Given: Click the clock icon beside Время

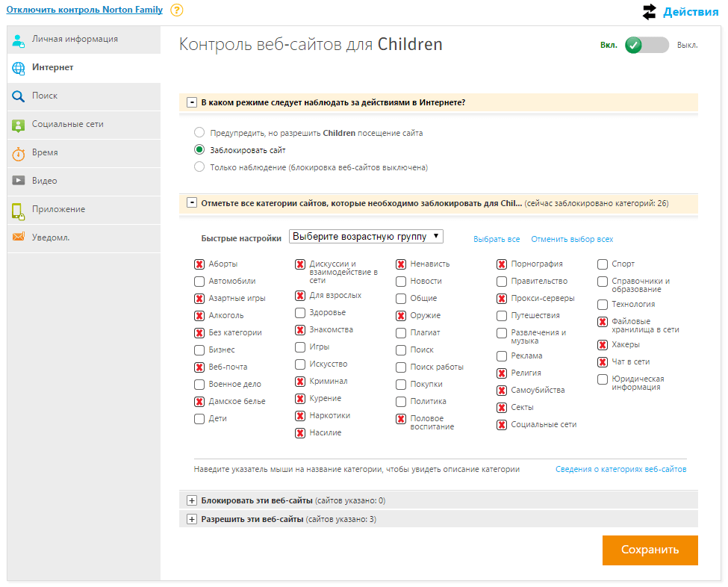Looking at the screenshot, I should (x=17, y=152).
